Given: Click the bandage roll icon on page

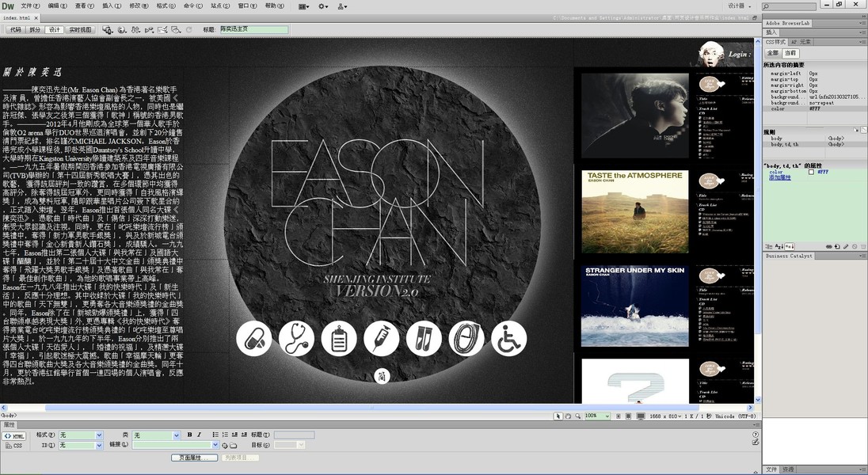Looking at the screenshot, I should click(x=466, y=339).
